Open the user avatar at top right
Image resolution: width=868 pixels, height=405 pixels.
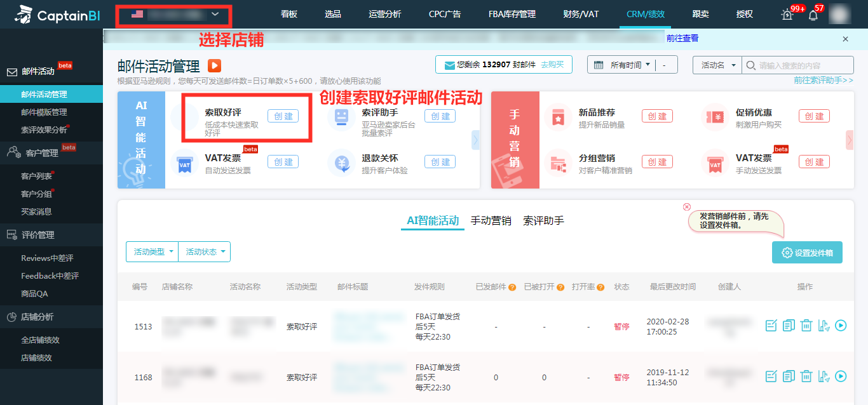click(840, 14)
